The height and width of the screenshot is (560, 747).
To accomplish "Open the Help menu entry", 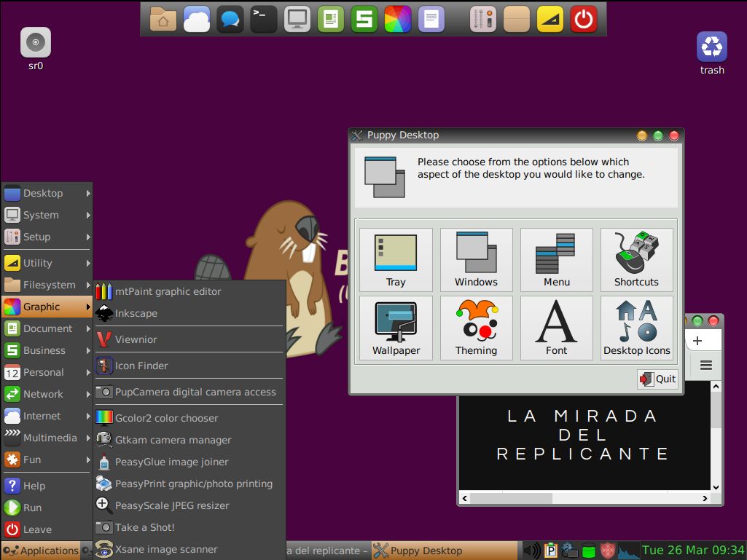I will tap(47, 486).
